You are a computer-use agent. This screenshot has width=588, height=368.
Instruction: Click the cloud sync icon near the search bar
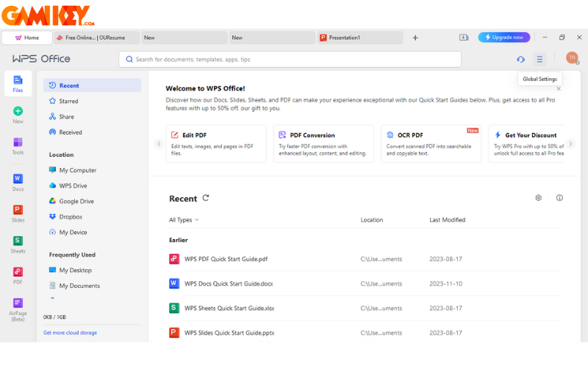[x=520, y=60]
